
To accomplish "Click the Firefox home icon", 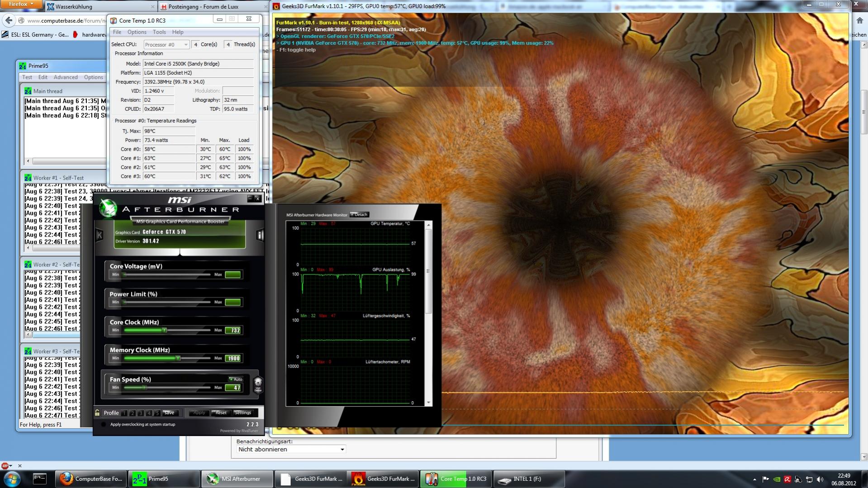I will tap(860, 20).
